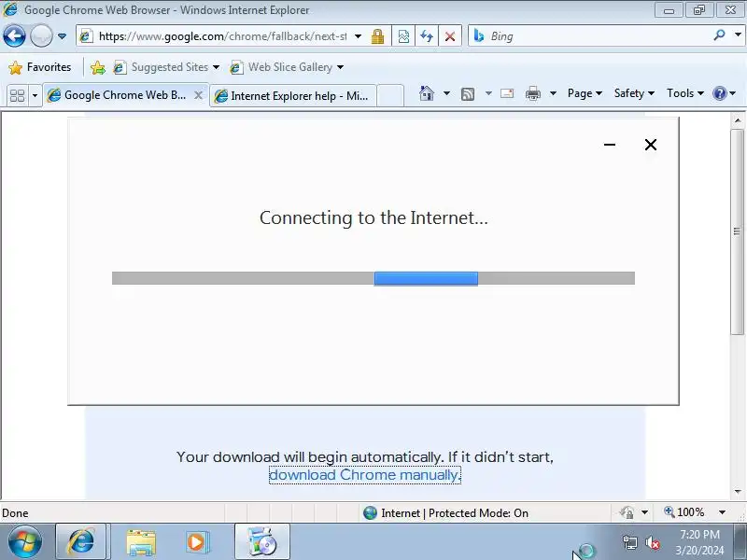Image resolution: width=747 pixels, height=560 pixels.
Task: Click the Print icon
Action: pos(533,93)
